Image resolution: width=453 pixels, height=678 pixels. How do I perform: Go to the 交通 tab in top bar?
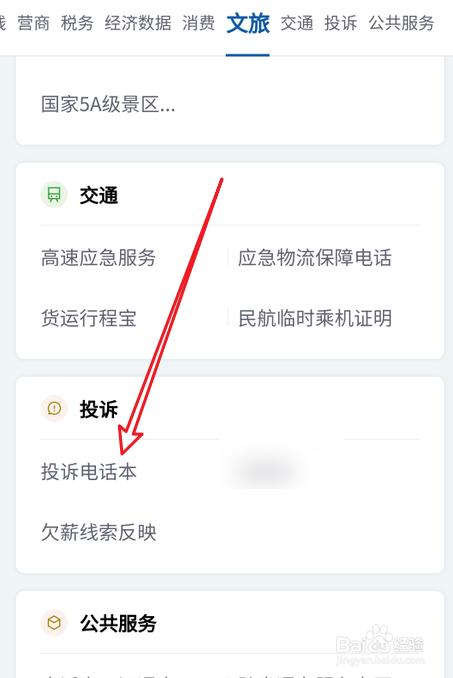click(297, 23)
